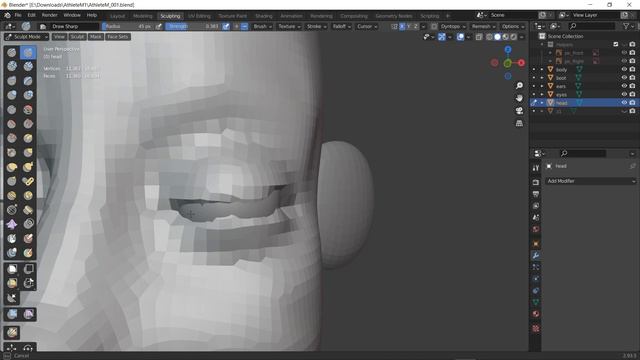The width and height of the screenshot is (640, 360).
Task: Select the Draw sculpt brush
Action: point(12,52)
